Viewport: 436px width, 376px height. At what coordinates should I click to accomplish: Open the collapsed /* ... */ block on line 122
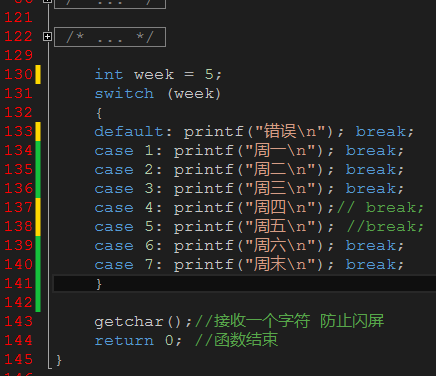pyautogui.click(x=110, y=37)
